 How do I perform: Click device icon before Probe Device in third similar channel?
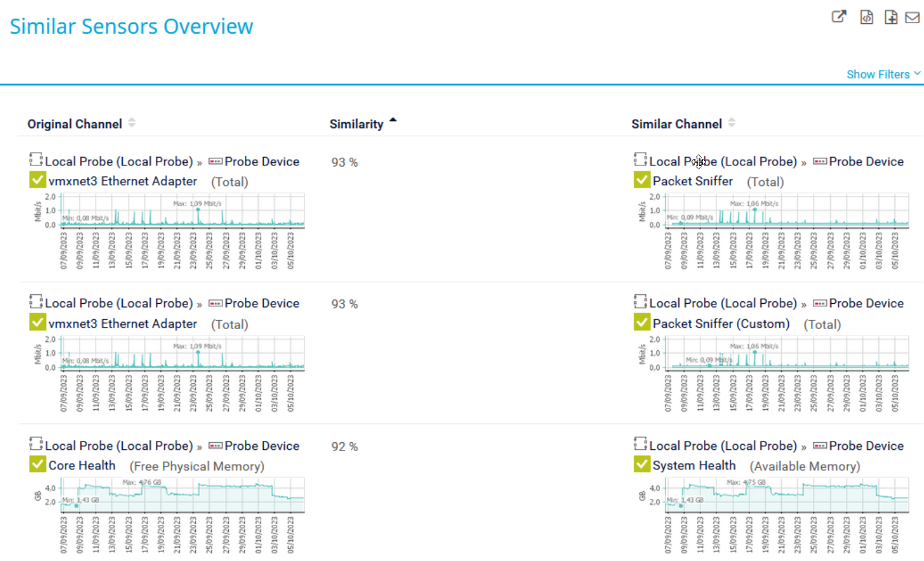point(820,446)
